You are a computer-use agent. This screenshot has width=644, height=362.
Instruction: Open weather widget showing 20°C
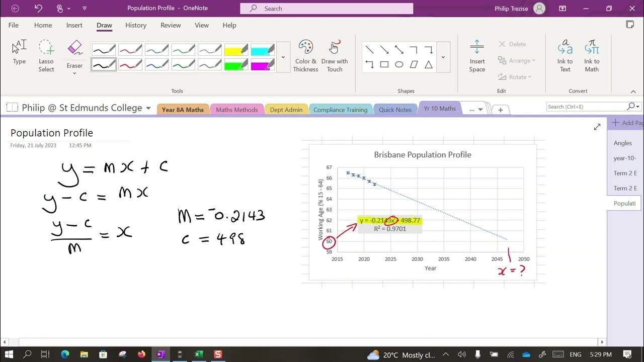pos(402,355)
